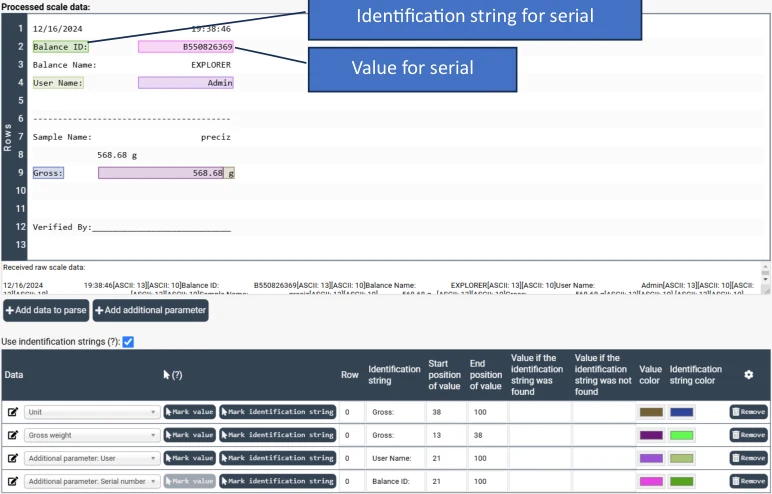
Task: Toggle Use identification strings checkbox
Action: [x=128, y=342]
